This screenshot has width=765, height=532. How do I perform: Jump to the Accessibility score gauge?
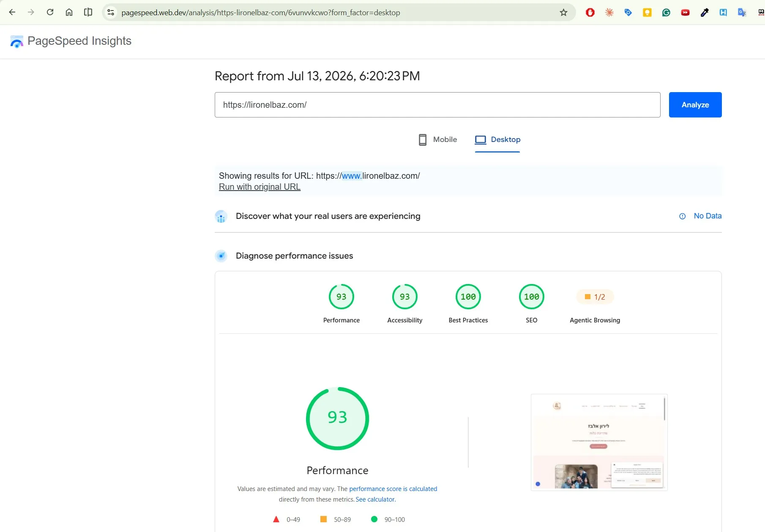(x=405, y=297)
